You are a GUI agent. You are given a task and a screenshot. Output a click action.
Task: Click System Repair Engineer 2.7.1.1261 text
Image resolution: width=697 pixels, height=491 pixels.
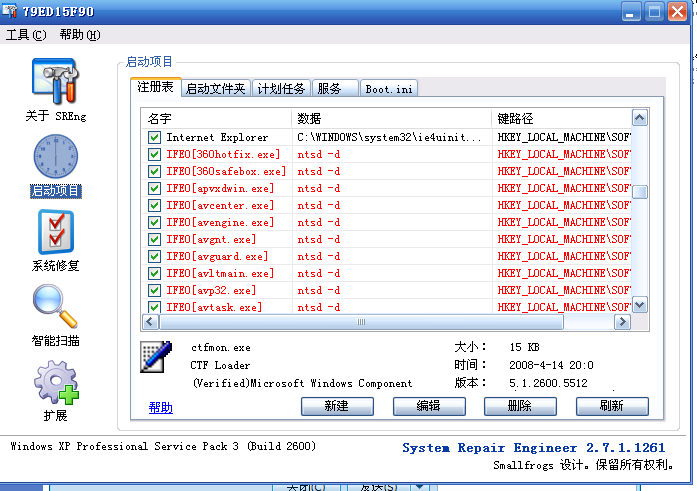(533, 448)
